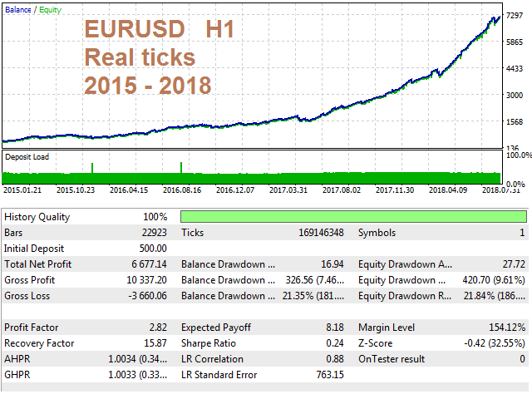Click the Profit Factor value 2.82
Image resolution: width=532 pixels, height=399 pixels.
click(156, 328)
